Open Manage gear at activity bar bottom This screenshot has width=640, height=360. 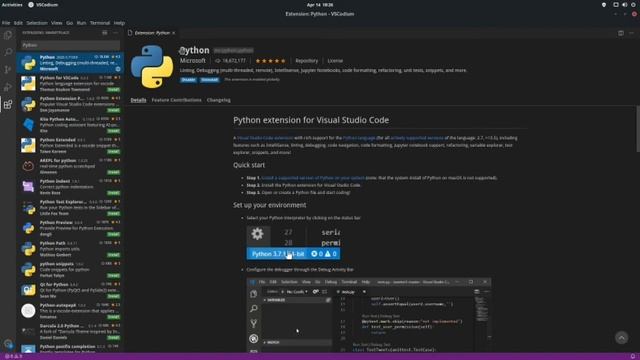coord(8,344)
